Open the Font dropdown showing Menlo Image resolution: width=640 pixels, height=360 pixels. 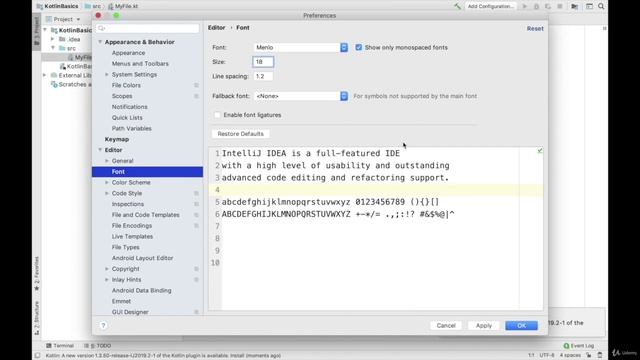301,47
